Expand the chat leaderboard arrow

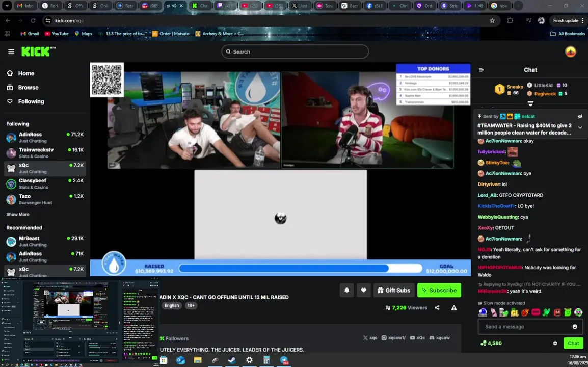pos(530,103)
